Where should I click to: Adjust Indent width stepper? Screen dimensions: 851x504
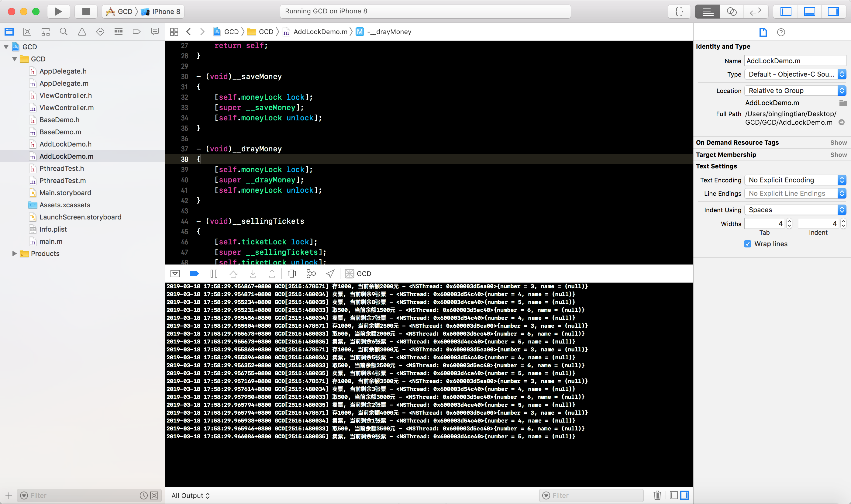[843, 223]
